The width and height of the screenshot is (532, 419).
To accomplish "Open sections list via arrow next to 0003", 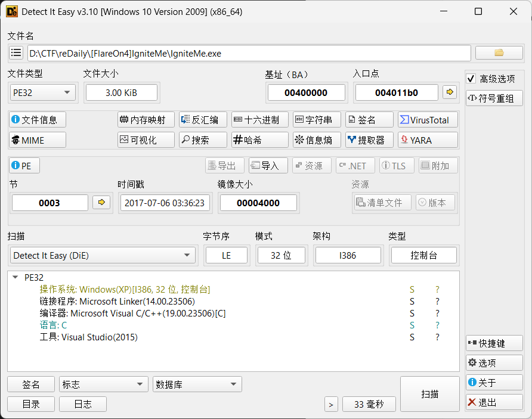I will click(x=101, y=203).
